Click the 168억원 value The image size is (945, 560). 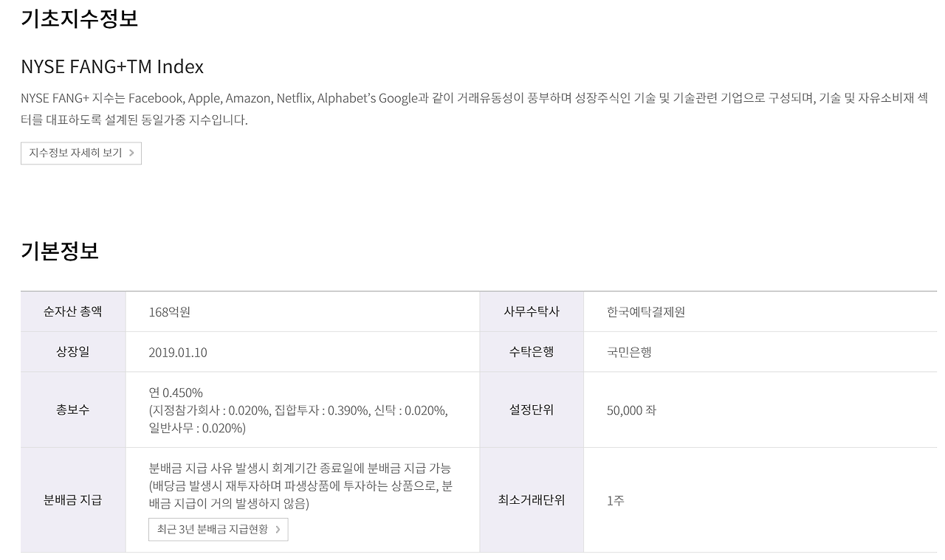[169, 312]
